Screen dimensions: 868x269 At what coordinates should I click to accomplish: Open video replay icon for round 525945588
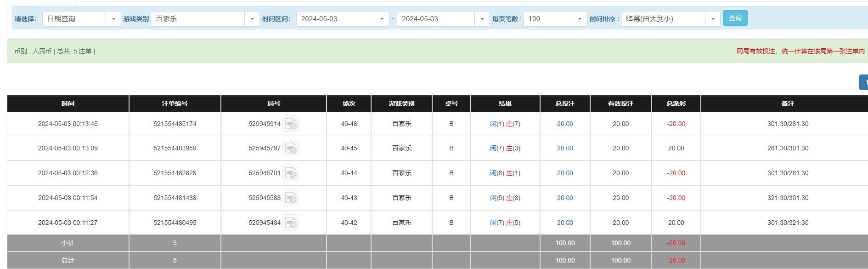point(291,198)
